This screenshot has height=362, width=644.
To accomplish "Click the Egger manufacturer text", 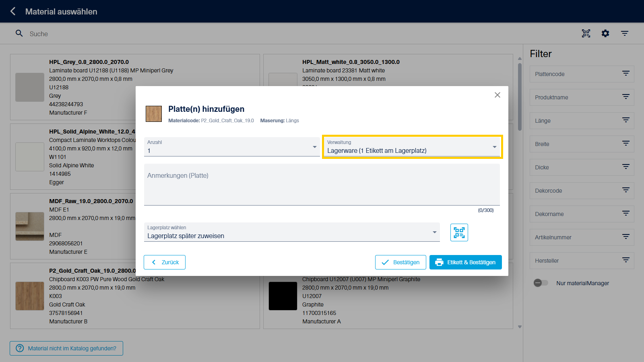I will (x=56, y=182).
